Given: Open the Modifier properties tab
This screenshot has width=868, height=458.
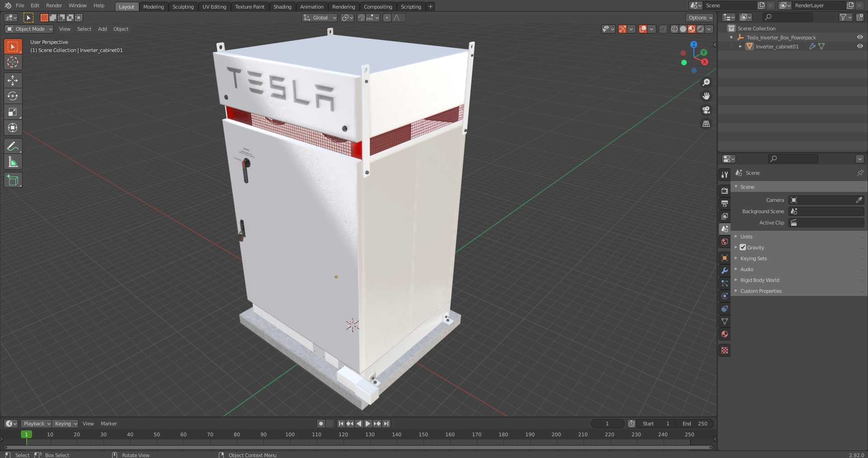Looking at the screenshot, I should [725, 271].
